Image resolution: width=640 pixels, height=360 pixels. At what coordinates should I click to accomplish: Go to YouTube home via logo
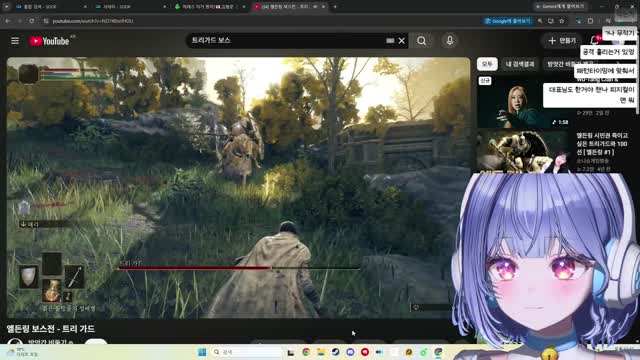[x=49, y=41]
